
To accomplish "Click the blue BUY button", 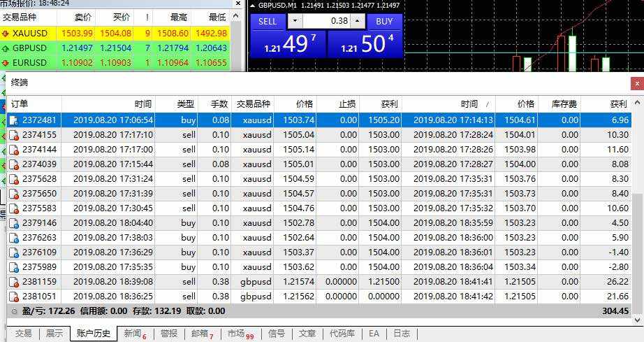I will pos(384,22).
